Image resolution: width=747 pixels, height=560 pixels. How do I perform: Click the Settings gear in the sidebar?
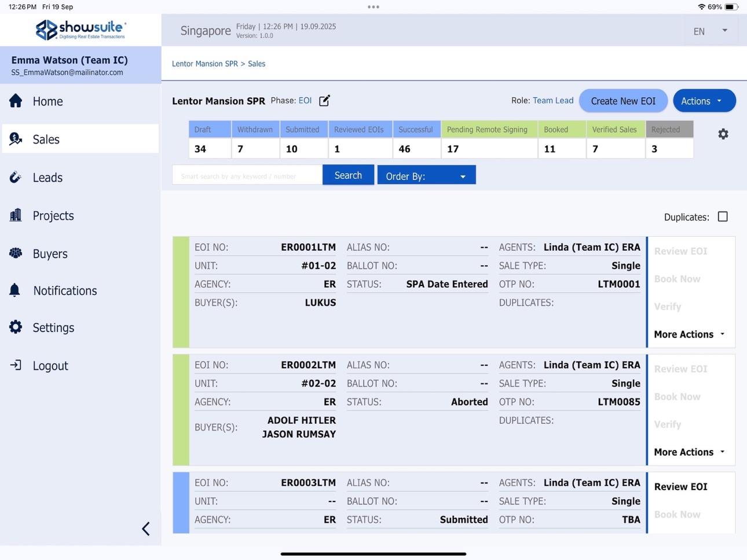click(x=16, y=327)
